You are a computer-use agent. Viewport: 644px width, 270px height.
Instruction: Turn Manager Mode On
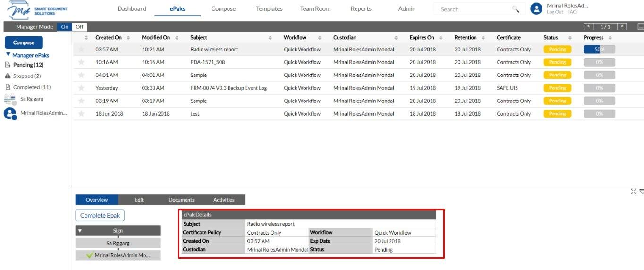(65, 27)
